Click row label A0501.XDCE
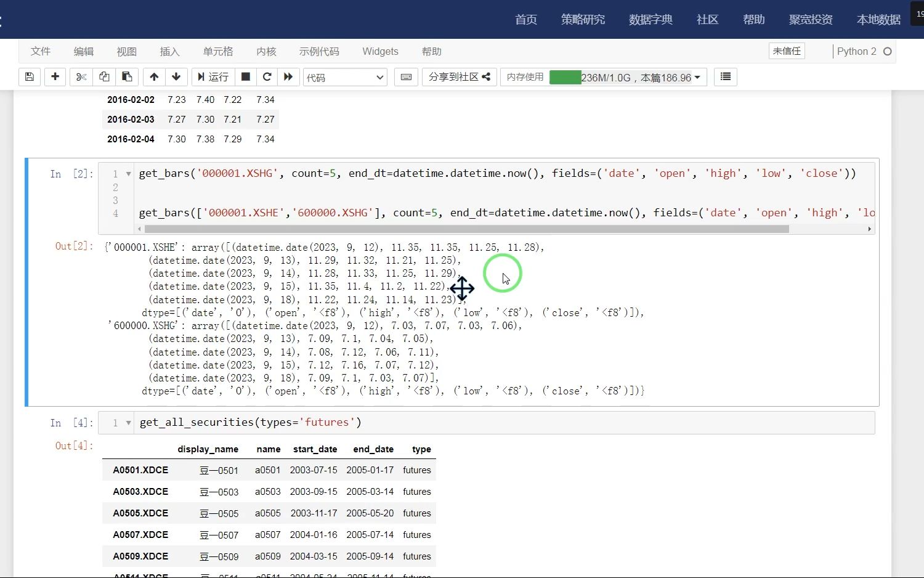924x578 pixels. [x=140, y=470]
